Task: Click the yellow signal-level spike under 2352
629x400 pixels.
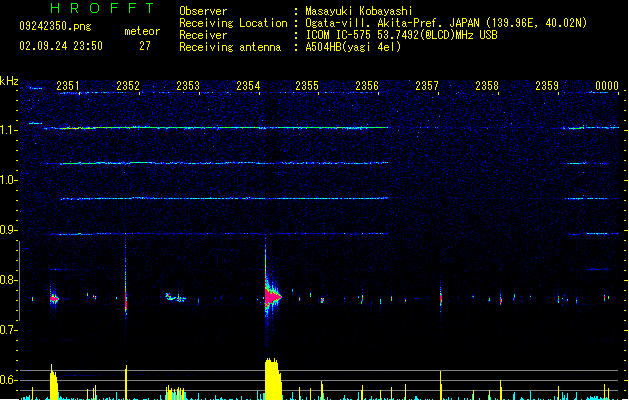Action: coord(126,382)
